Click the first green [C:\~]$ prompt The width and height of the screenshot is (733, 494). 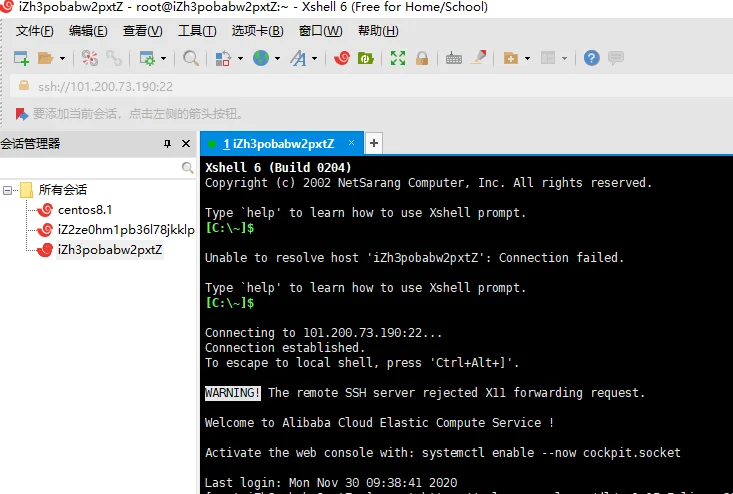pyautogui.click(x=230, y=228)
